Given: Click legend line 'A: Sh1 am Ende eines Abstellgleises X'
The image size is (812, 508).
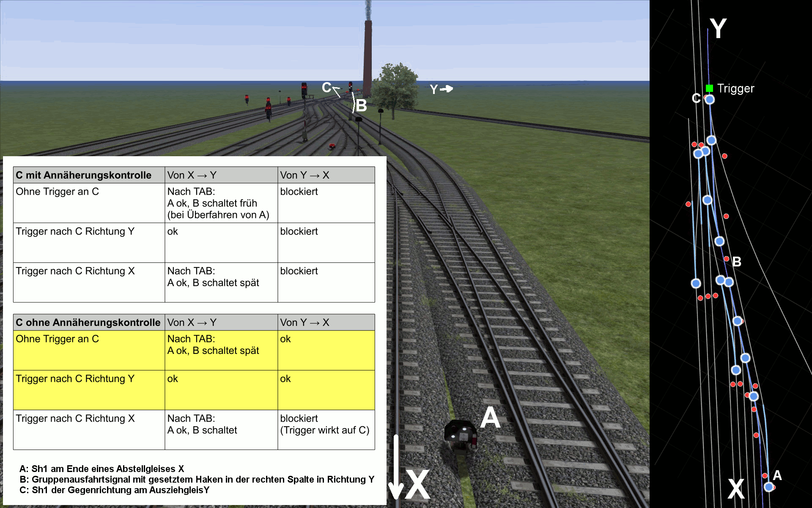Looking at the screenshot, I should tap(101, 469).
